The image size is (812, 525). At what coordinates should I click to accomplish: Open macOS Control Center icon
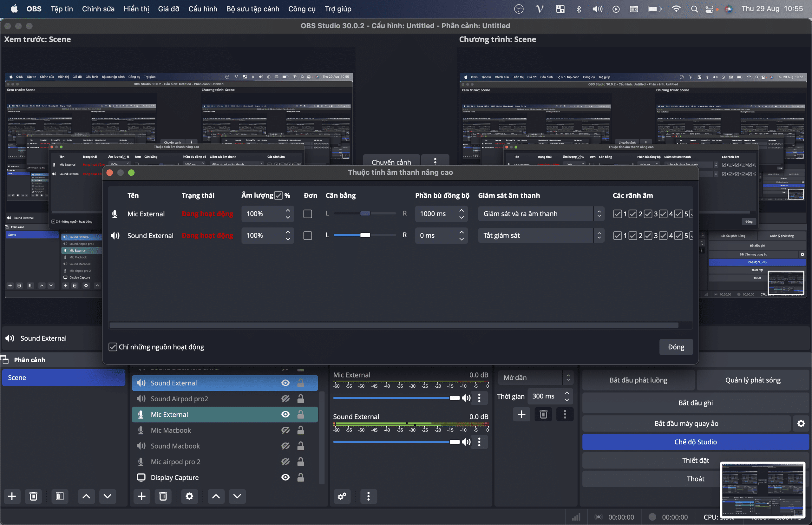coord(709,9)
